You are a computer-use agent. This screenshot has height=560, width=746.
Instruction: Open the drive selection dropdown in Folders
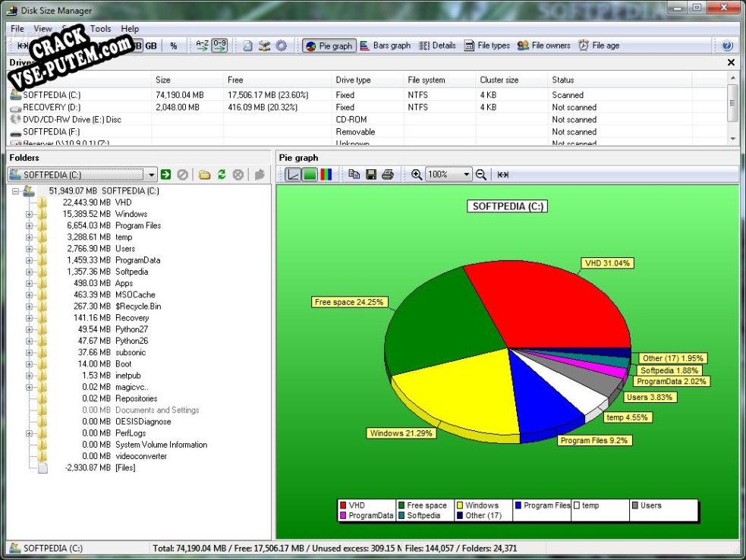151,175
